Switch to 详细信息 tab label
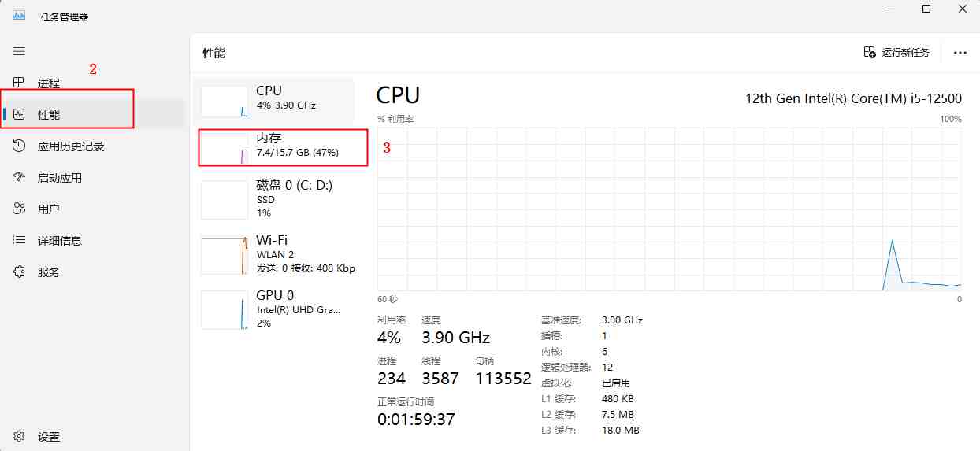The image size is (980, 451). coord(60,241)
